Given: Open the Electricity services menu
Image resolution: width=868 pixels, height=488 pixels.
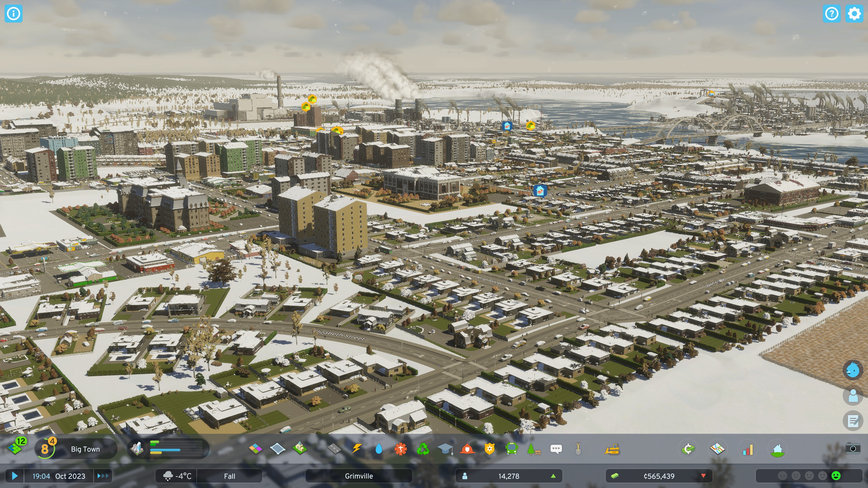Looking at the screenshot, I should pyautogui.click(x=356, y=449).
